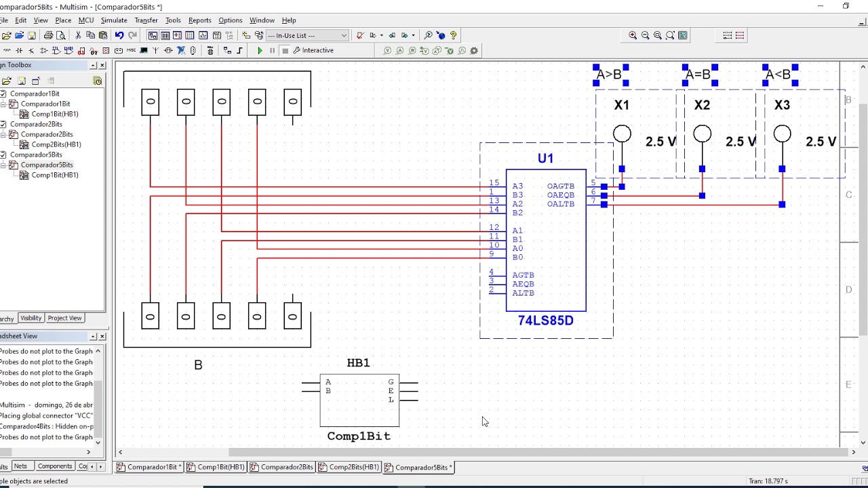Switch to the Comparador2Bits sheet tab

pos(281,467)
